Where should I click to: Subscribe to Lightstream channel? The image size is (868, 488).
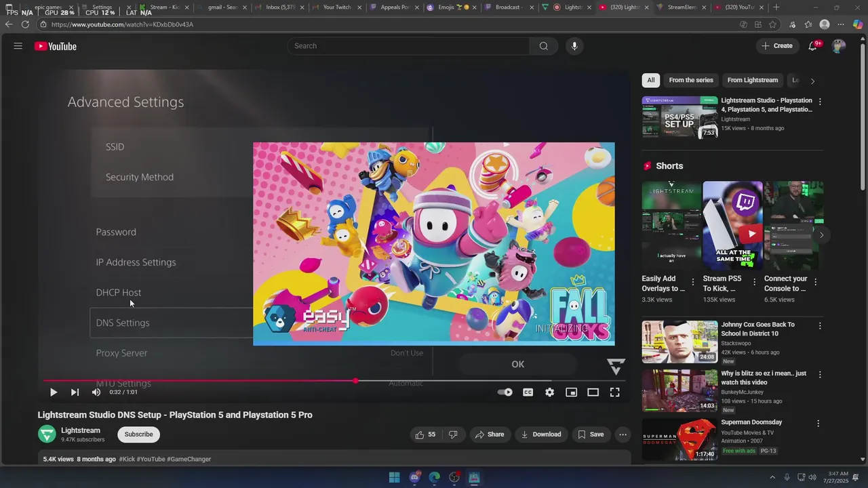[138, 434]
